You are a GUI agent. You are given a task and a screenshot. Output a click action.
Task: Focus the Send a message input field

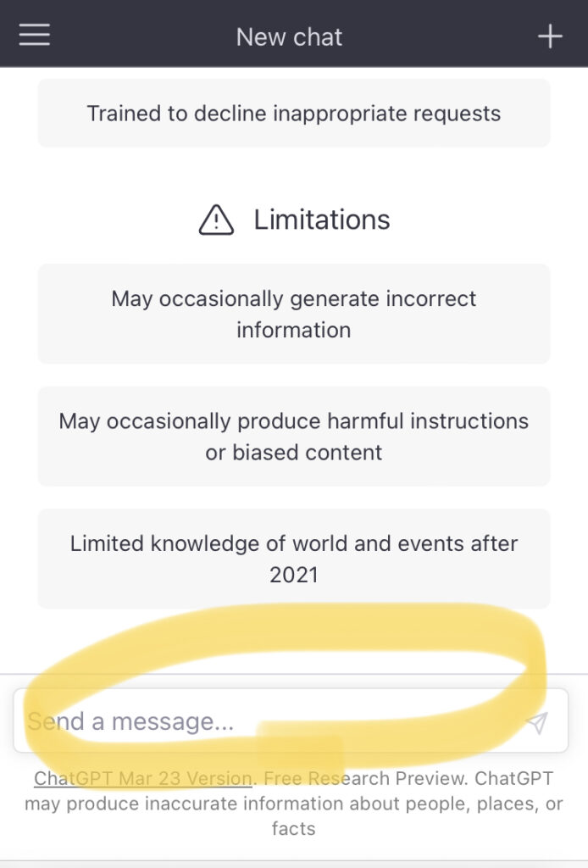tap(291, 721)
